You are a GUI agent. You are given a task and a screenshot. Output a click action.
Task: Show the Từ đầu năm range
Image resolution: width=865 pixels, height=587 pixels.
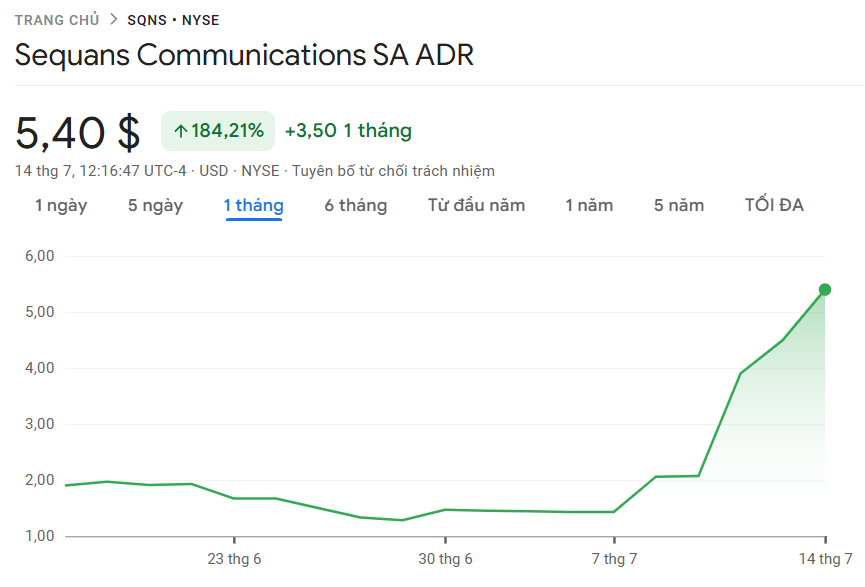coord(476,205)
